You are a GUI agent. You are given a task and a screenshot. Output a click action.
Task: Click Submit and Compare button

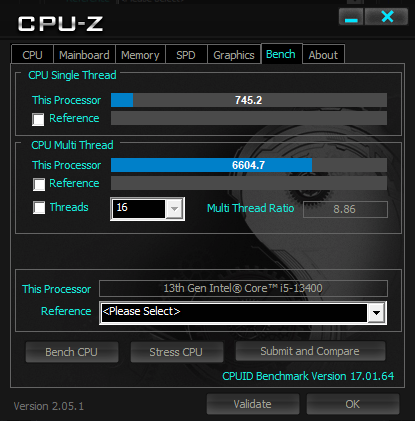(310, 351)
